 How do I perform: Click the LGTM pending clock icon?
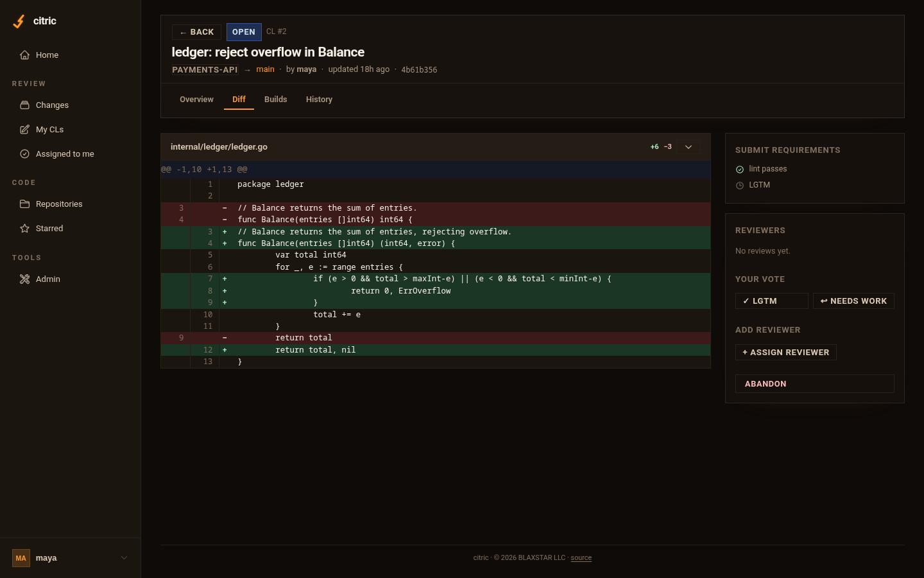[x=740, y=186]
